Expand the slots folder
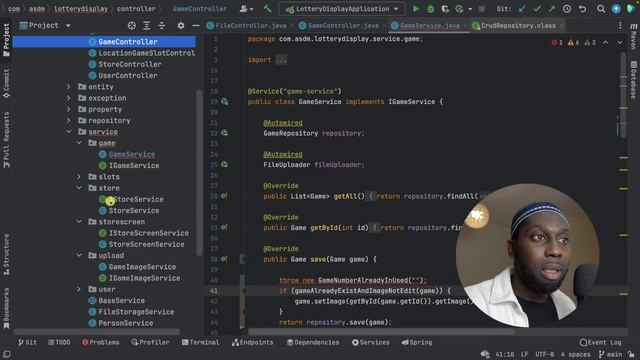This screenshot has width=640, height=360. 79,177
